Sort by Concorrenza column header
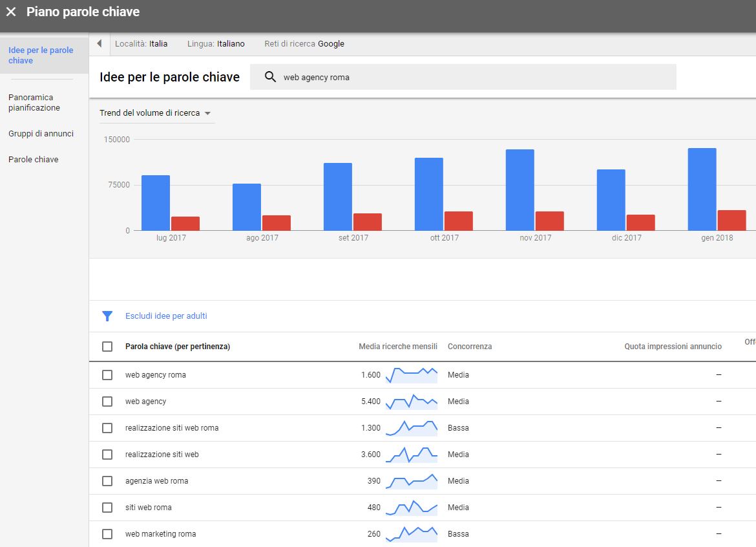Image resolution: width=756 pixels, height=547 pixels. [x=470, y=347]
